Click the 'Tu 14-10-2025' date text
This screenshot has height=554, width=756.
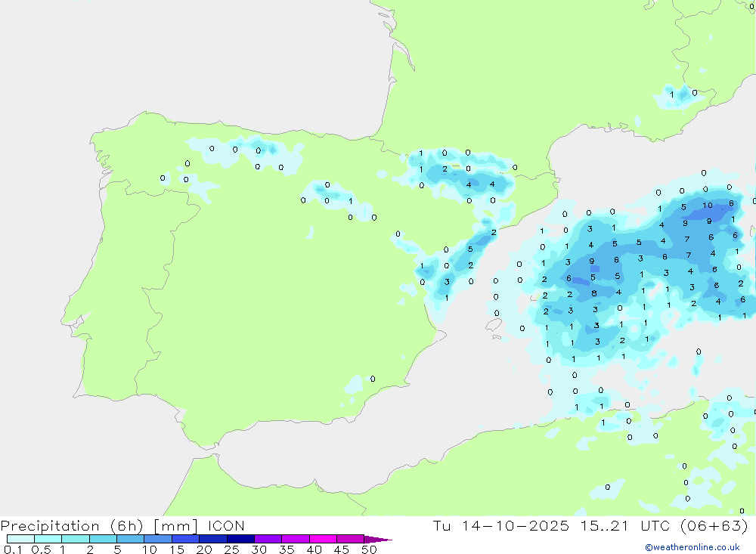coord(501,525)
